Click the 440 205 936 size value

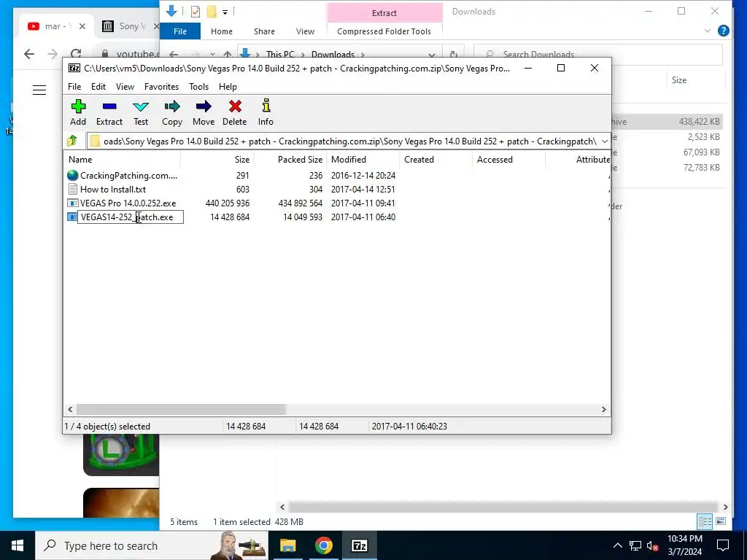pyautogui.click(x=228, y=203)
